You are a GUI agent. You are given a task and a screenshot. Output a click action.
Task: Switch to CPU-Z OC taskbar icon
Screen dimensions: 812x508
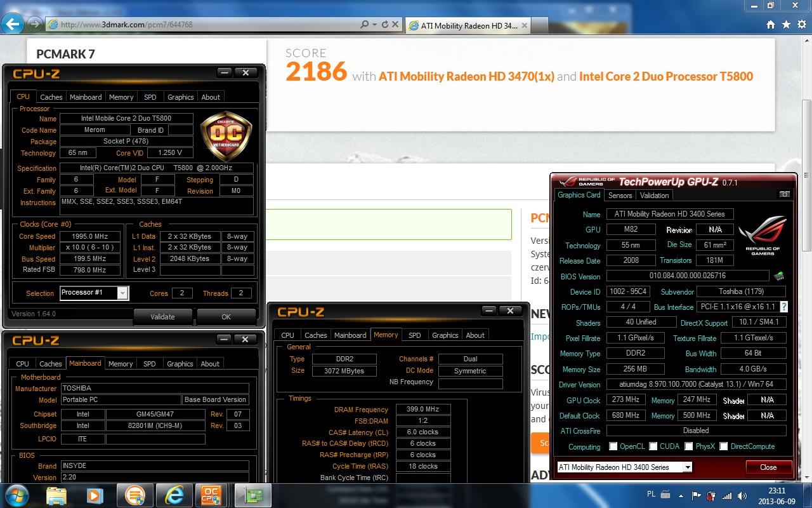(x=211, y=495)
